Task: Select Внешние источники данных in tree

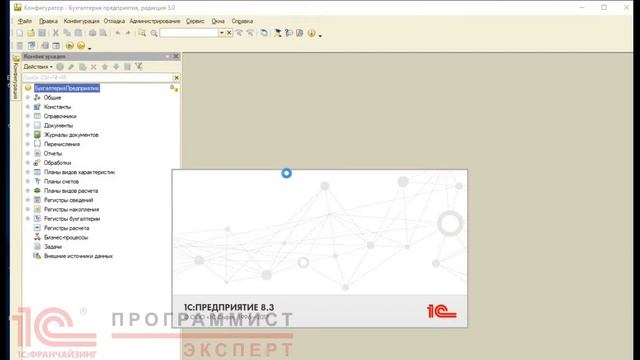Action: point(78,256)
